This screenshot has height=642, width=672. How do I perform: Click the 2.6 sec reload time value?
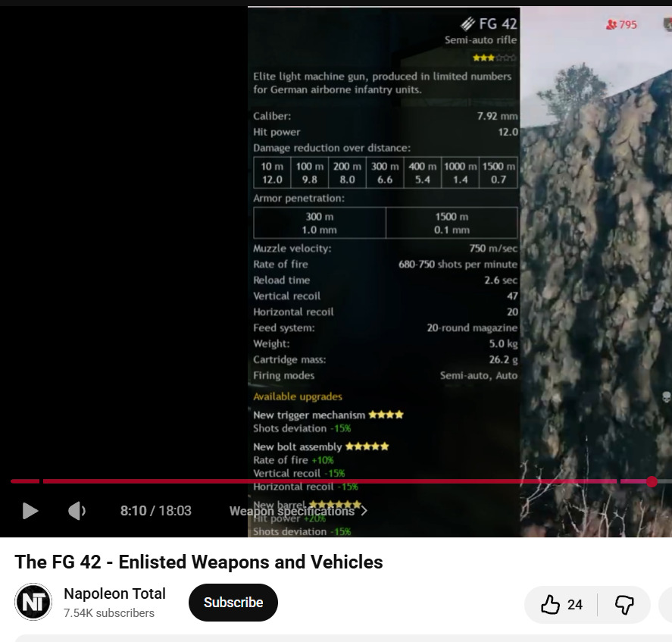point(501,280)
